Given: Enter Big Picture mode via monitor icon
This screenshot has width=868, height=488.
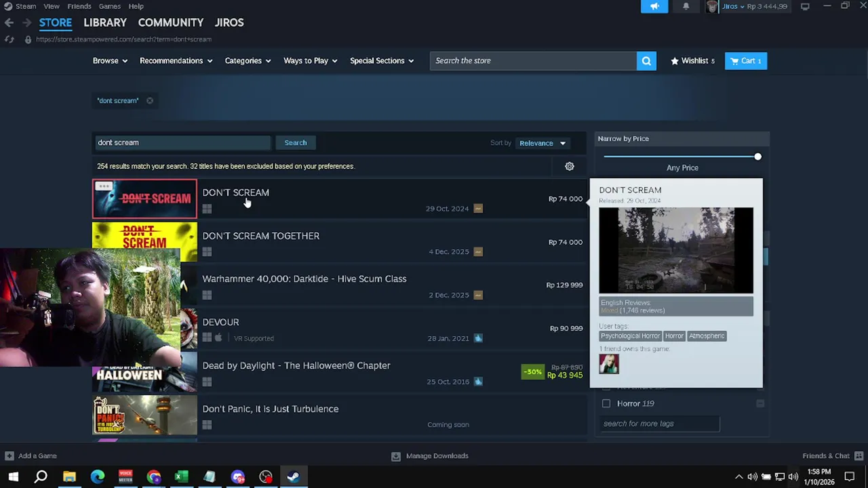Looking at the screenshot, I should (805, 6).
